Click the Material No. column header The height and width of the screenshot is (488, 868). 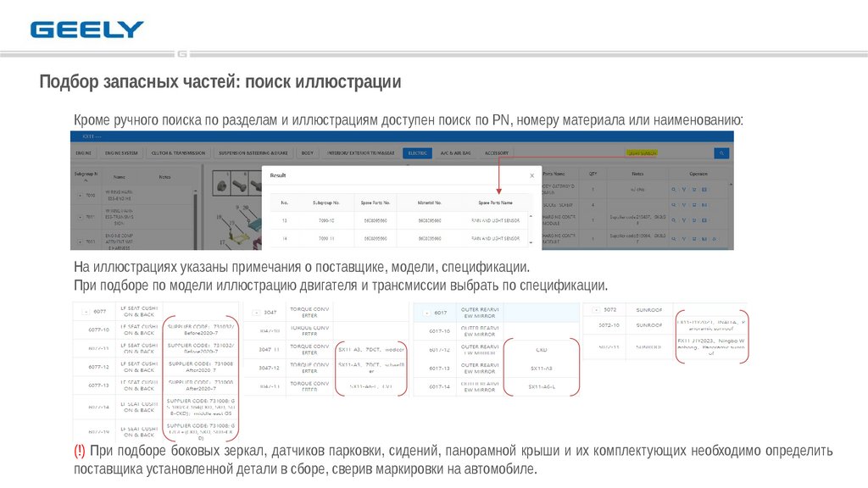tap(430, 202)
